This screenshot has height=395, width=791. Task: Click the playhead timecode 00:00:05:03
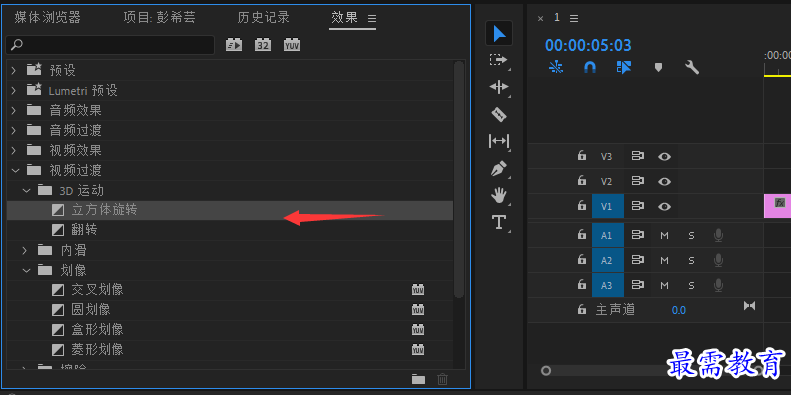tap(588, 45)
